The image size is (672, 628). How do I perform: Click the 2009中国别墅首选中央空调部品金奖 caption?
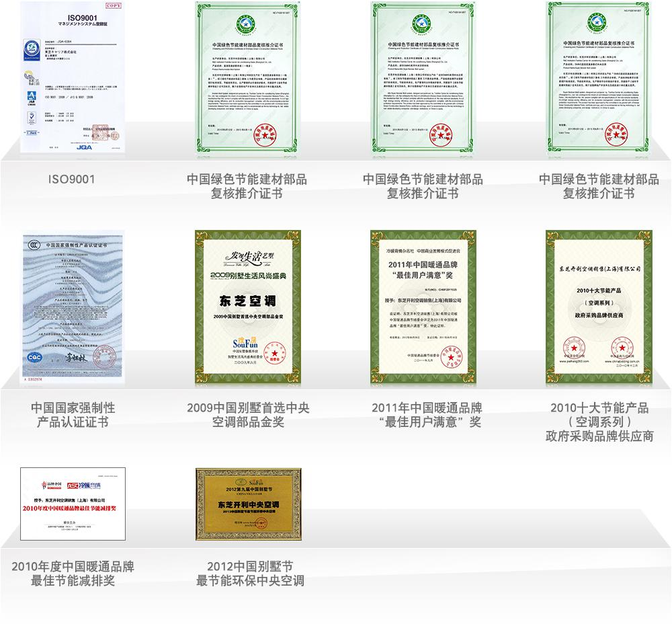pos(248,415)
